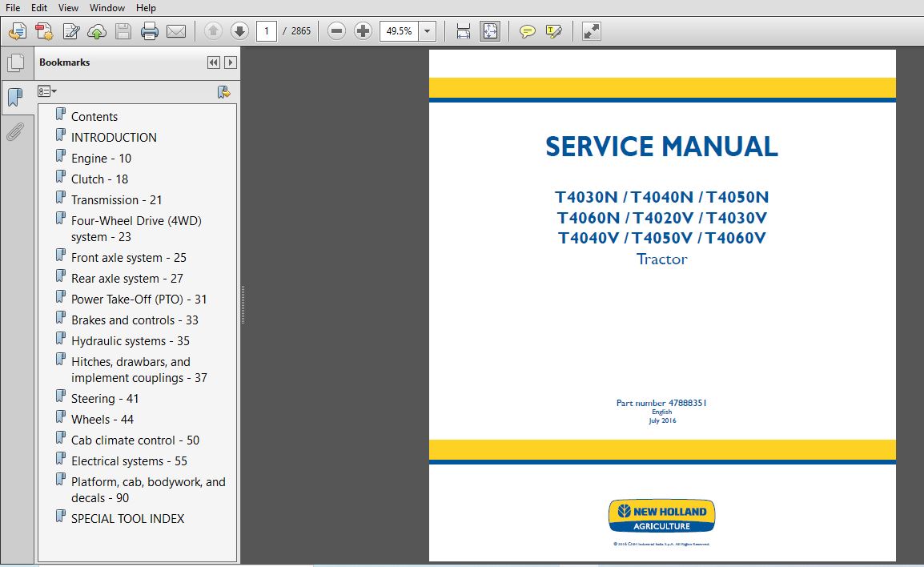Image resolution: width=924 pixels, height=567 pixels.
Task: Click the fit width scrolling icon
Action: pos(463,31)
